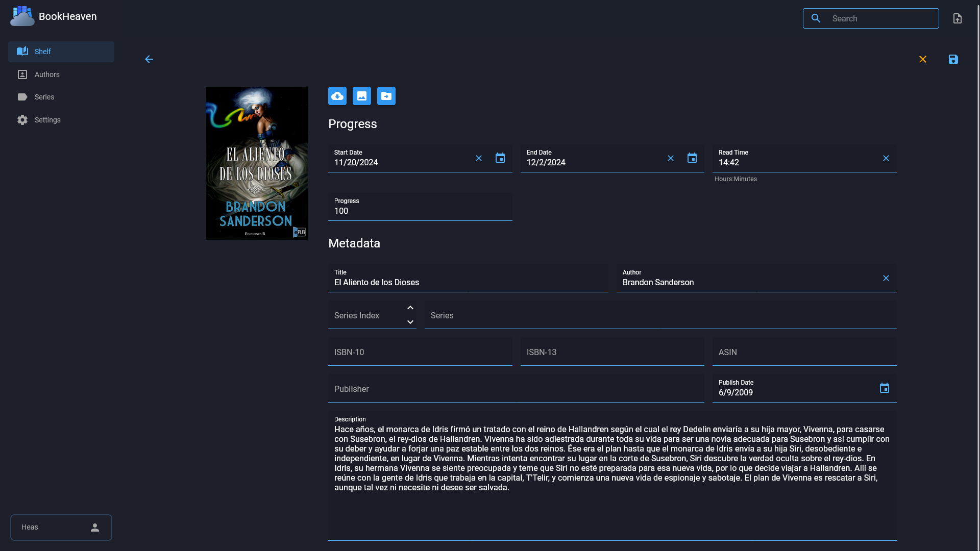Image resolution: width=980 pixels, height=551 pixels.
Task: Discard edits with the orange X icon
Action: click(923, 59)
